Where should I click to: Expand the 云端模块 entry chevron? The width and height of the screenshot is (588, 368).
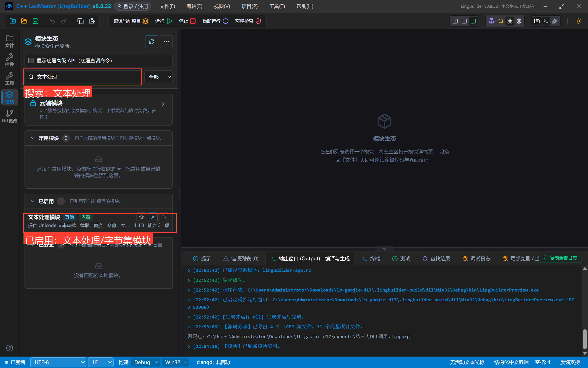coord(163,104)
